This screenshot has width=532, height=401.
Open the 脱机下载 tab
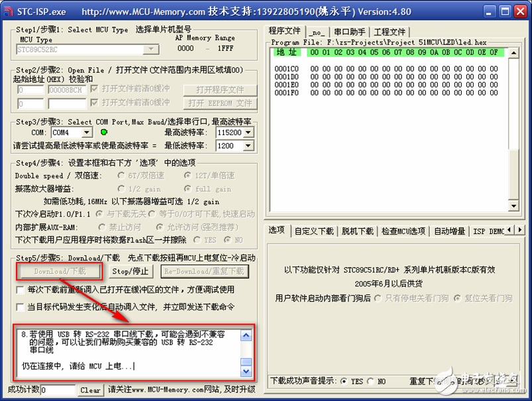(357, 231)
